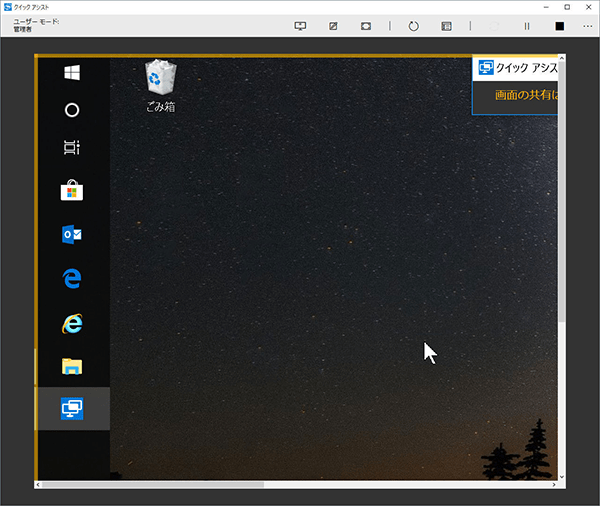Launch Microsoft Edge from remote taskbar

72,278
